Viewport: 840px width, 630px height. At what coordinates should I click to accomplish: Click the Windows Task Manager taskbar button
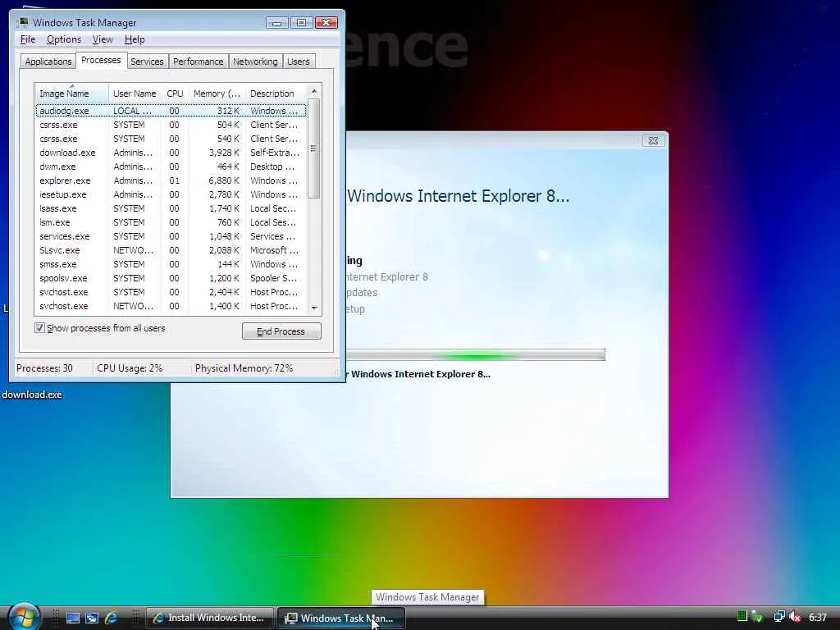(x=340, y=618)
